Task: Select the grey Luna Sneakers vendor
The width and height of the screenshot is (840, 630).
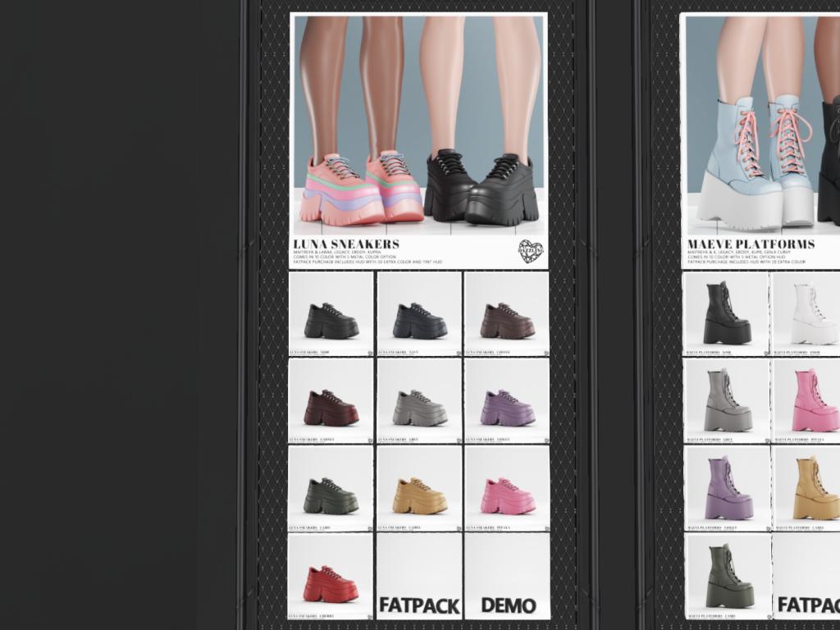Action: coord(419,402)
